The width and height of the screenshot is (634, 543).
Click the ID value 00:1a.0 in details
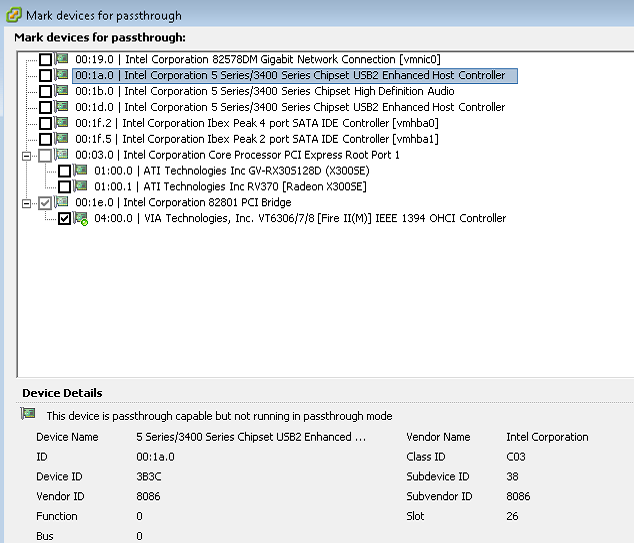[155, 457]
